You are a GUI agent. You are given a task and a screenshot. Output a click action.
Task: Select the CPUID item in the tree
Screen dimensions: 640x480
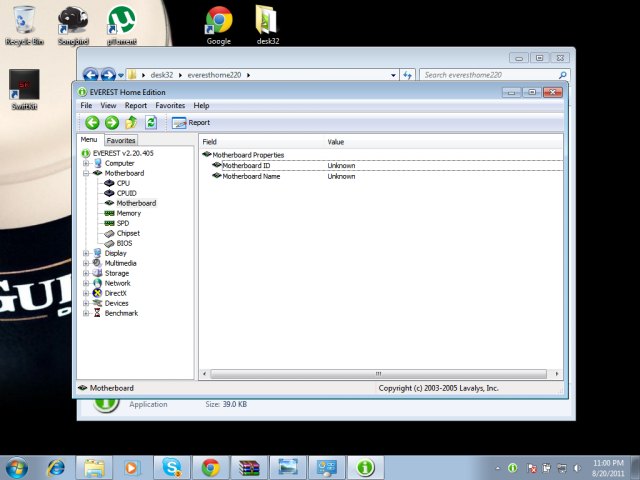127,193
